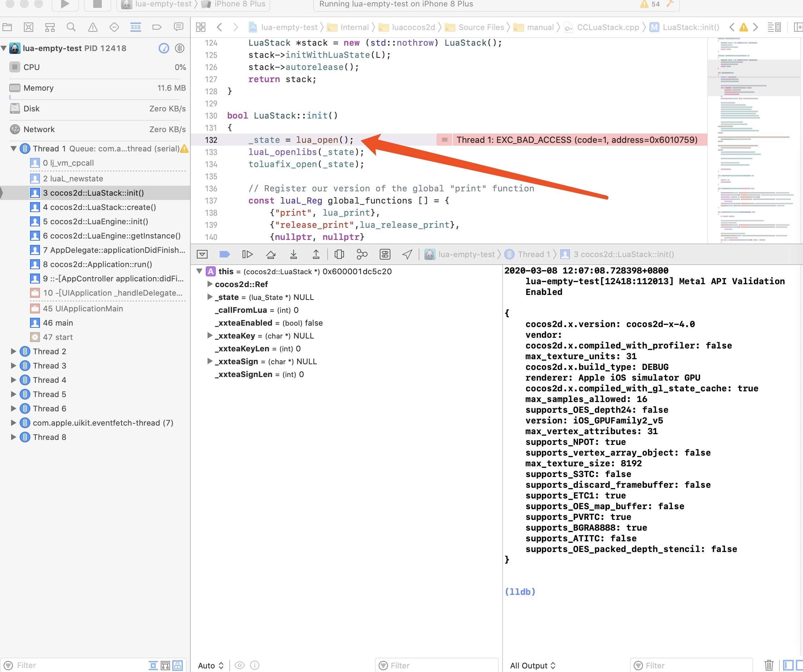Click CCLuaStack.cpp in the jump bar

click(x=608, y=27)
